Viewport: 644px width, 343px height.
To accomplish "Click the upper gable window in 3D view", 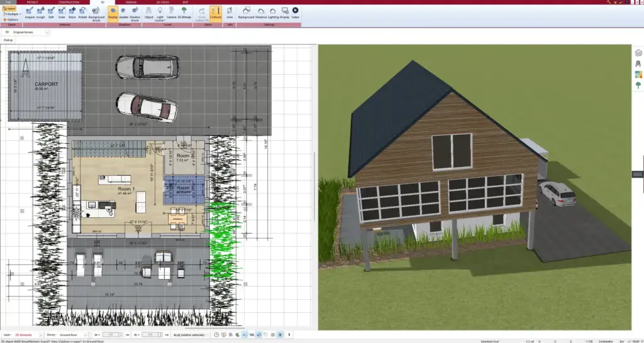I will (x=452, y=151).
